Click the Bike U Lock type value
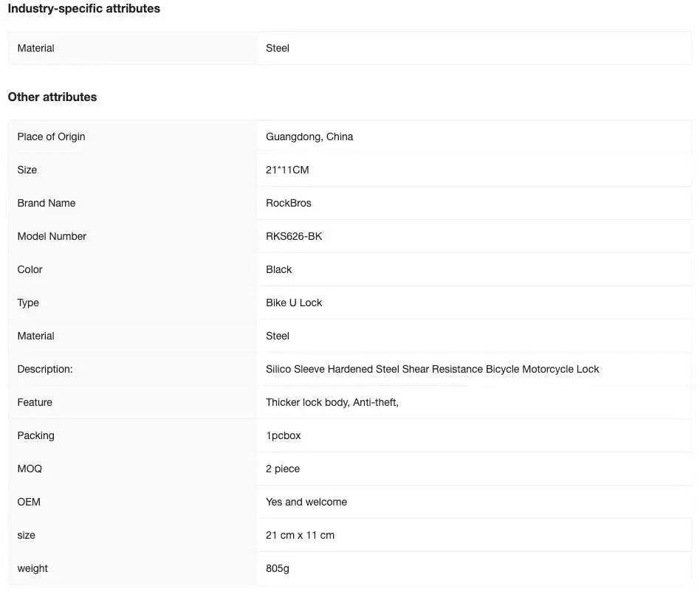 (x=294, y=303)
